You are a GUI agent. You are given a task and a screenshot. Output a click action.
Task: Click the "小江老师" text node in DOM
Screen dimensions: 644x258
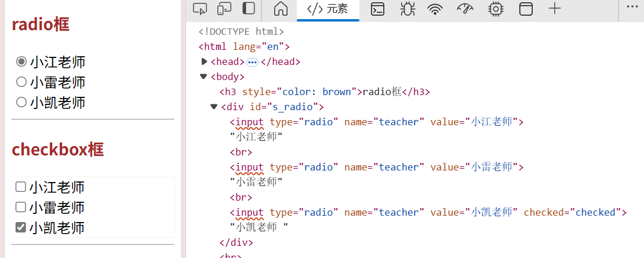point(256,137)
